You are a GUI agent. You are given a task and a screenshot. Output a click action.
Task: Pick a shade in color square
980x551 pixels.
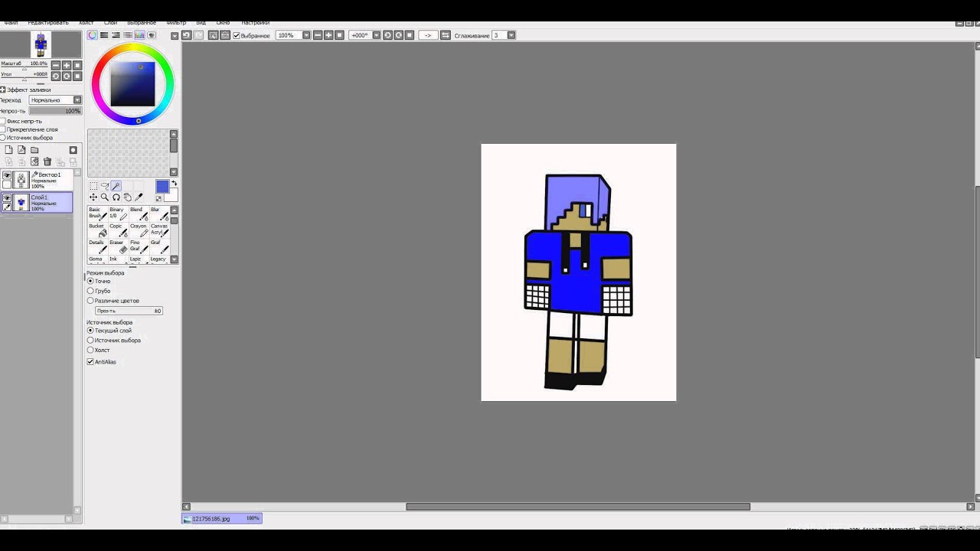pos(132,83)
